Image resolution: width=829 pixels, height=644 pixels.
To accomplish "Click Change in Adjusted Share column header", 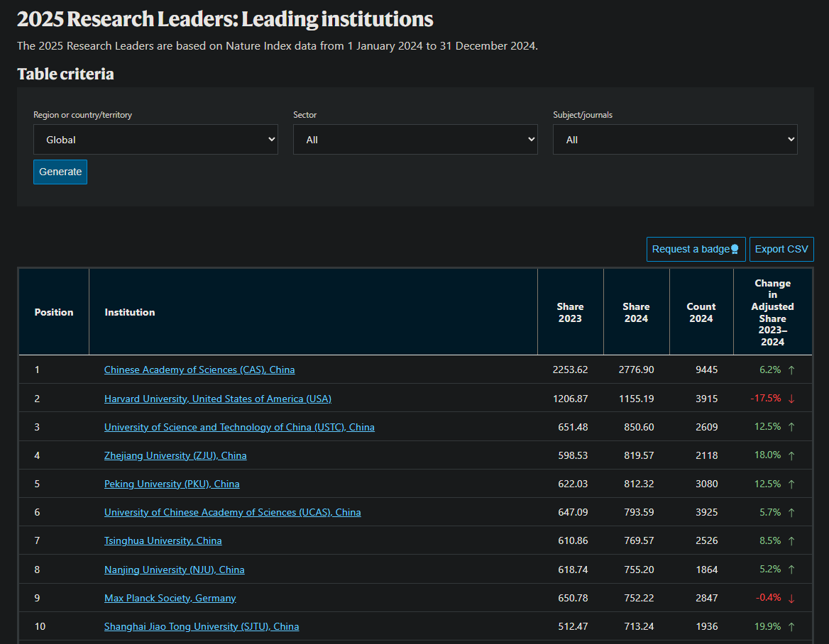I will [772, 312].
